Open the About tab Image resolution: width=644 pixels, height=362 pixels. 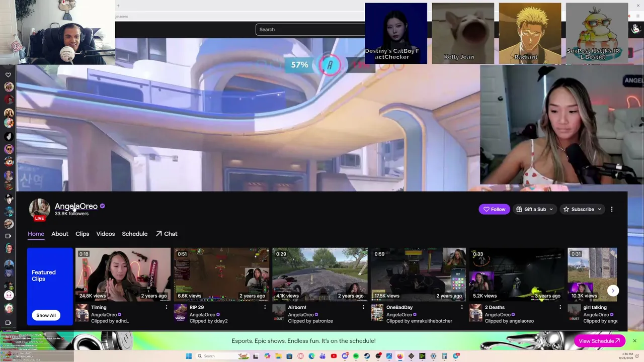pyautogui.click(x=59, y=234)
